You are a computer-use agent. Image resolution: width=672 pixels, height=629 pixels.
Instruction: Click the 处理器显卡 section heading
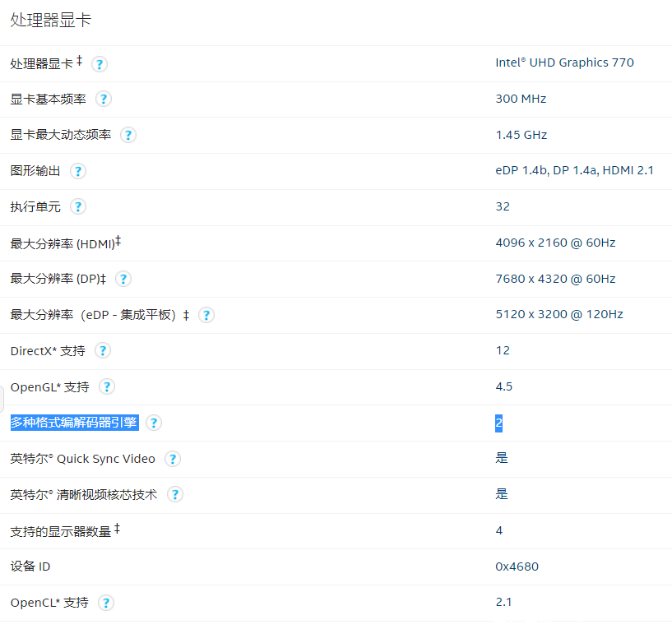click(50, 20)
